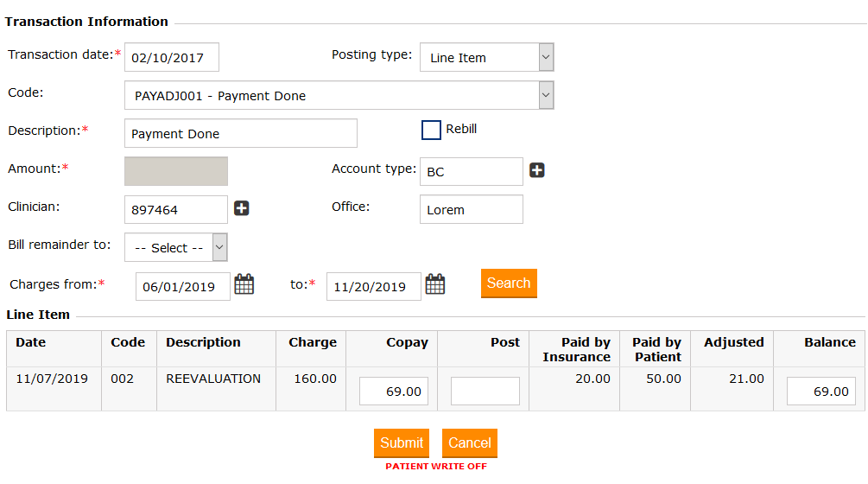This screenshot has height=484, width=868.
Task: Open the calendar icon for the to date
Action: 435,284
